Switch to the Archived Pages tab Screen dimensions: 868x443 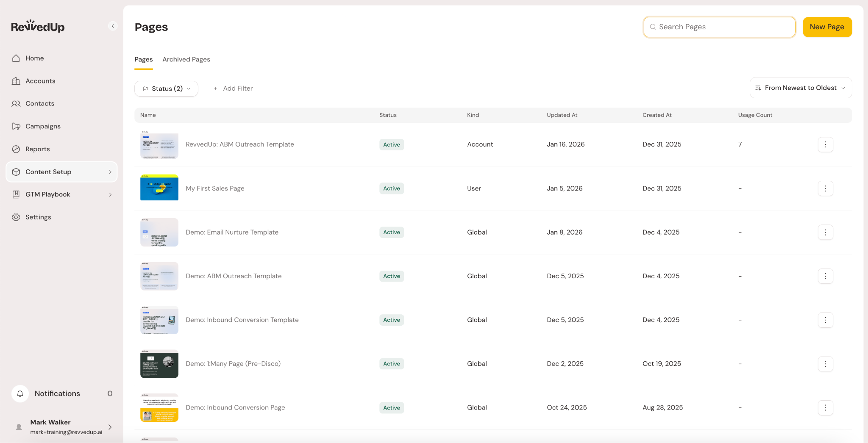tap(186, 59)
